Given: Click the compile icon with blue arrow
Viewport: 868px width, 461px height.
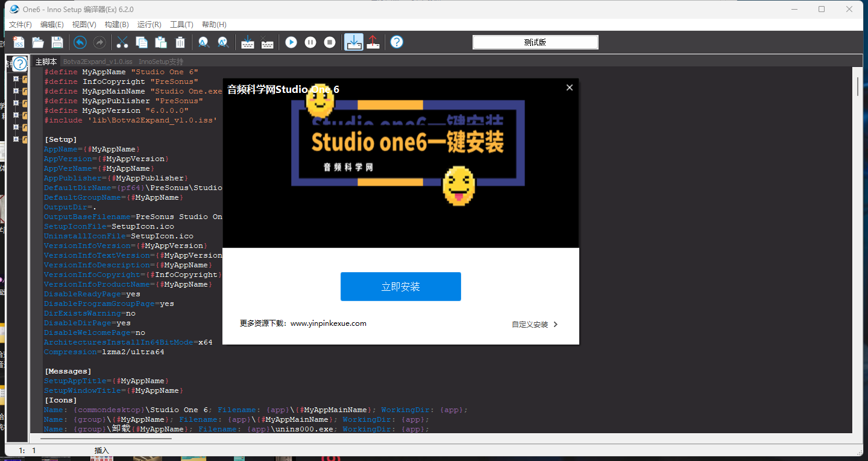Looking at the screenshot, I should pos(247,42).
